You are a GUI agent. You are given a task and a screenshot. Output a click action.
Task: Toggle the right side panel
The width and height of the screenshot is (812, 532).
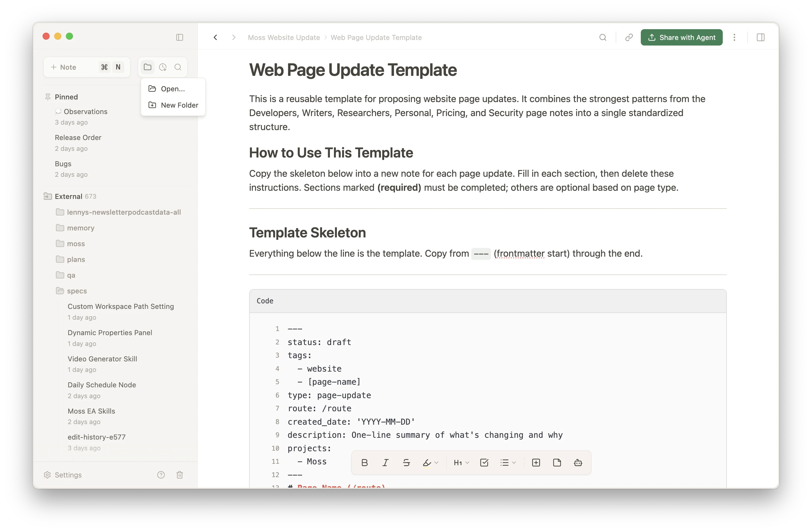(760, 37)
